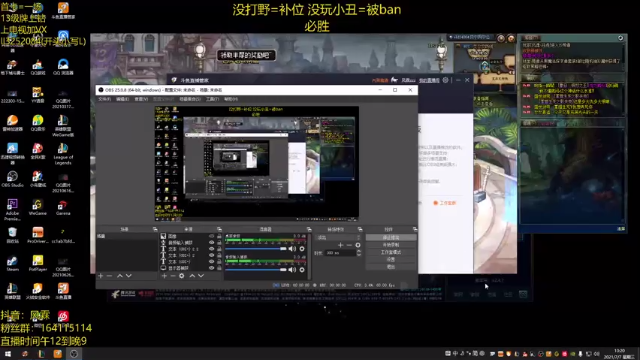This screenshot has height=360, width=640.
Task: Click the transition duration 300 ms field
Action: click(340, 253)
